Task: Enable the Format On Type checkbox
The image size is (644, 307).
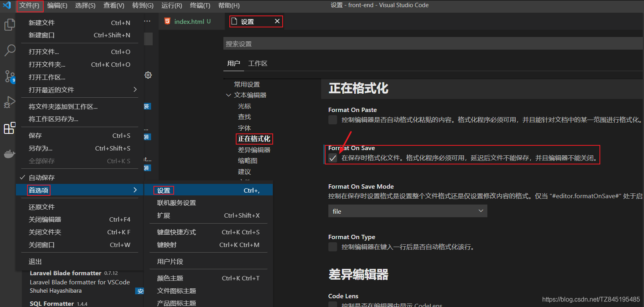Action: pyautogui.click(x=333, y=247)
